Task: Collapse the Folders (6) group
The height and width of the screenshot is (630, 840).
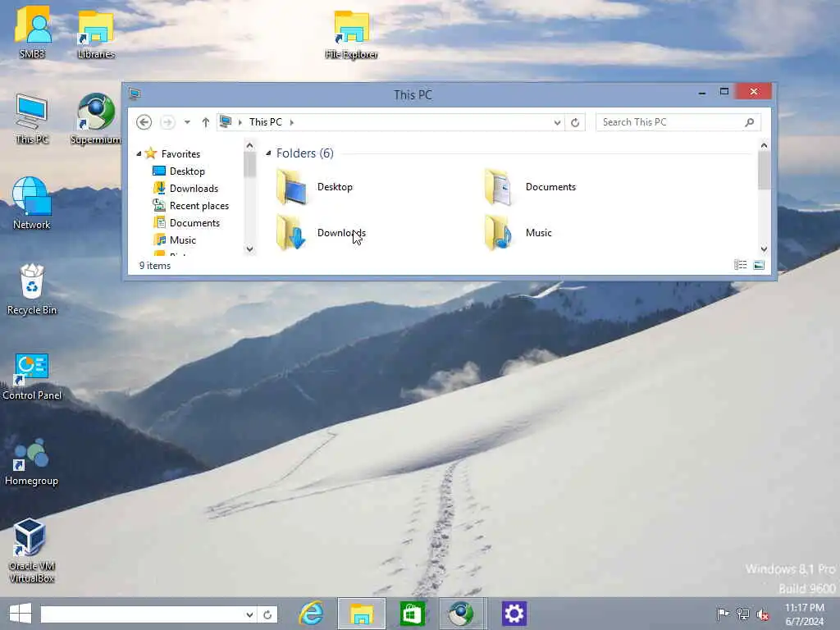Action: click(x=268, y=153)
